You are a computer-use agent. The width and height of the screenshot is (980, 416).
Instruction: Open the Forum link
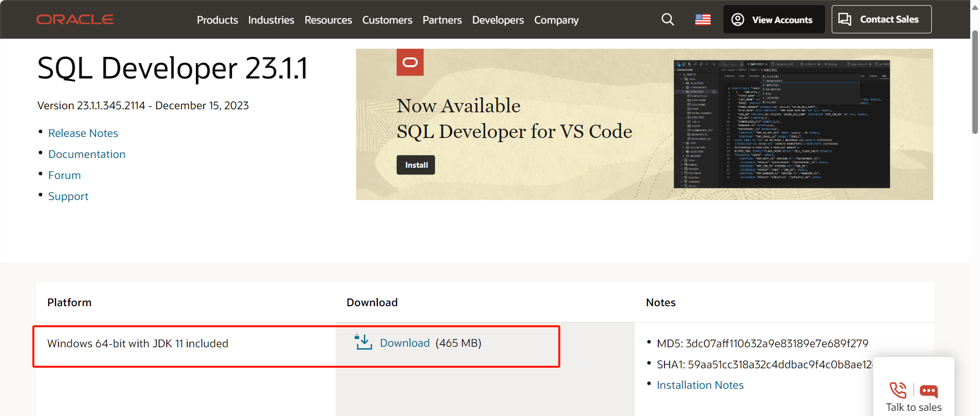[65, 175]
